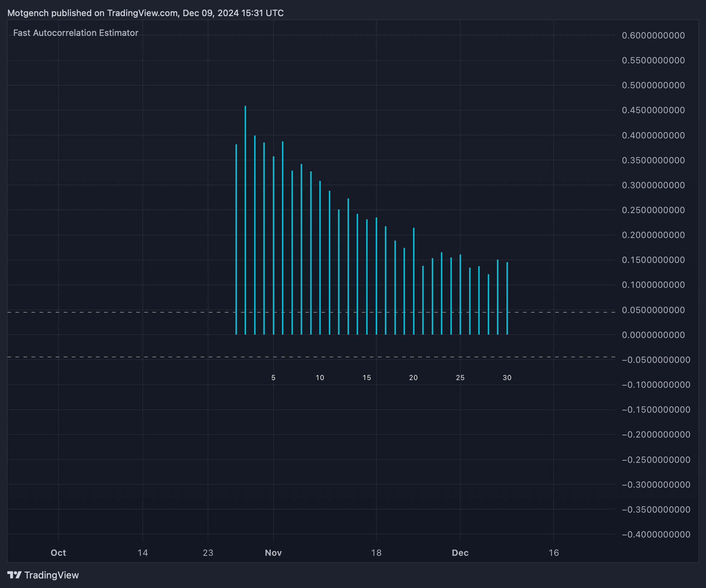Viewport: 706px width, 588px height.
Task: Click the 0.3000000000 price scale label
Action: point(653,185)
